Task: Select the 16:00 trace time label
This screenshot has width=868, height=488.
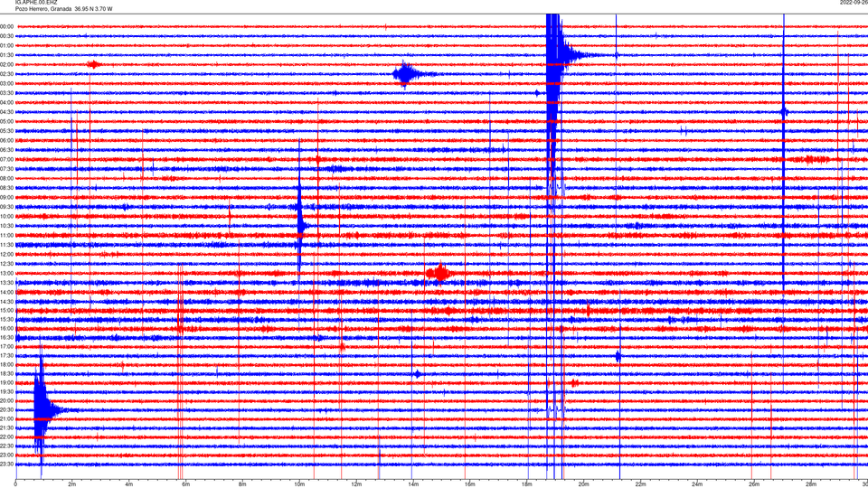Action: click(x=7, y=329)
